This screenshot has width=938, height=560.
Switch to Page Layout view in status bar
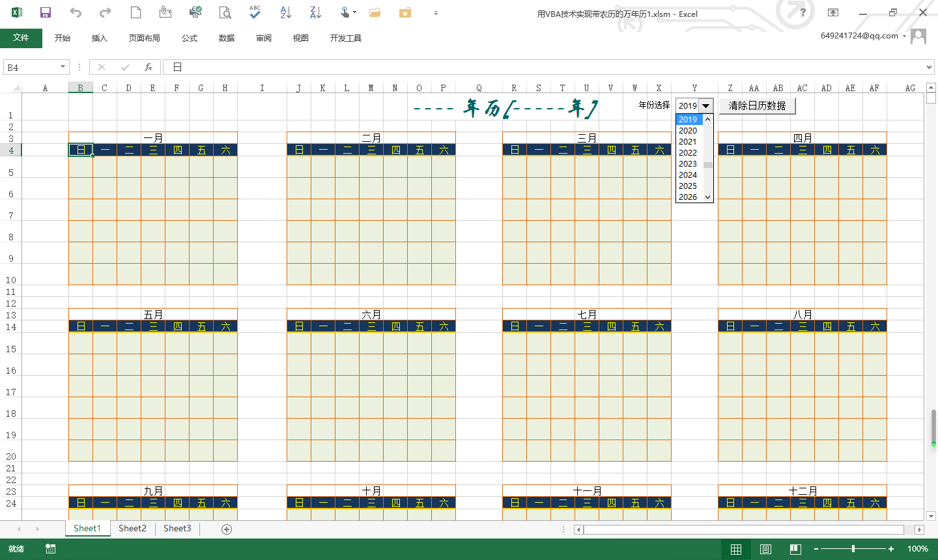pyautogui.click(x=765, y=549)
